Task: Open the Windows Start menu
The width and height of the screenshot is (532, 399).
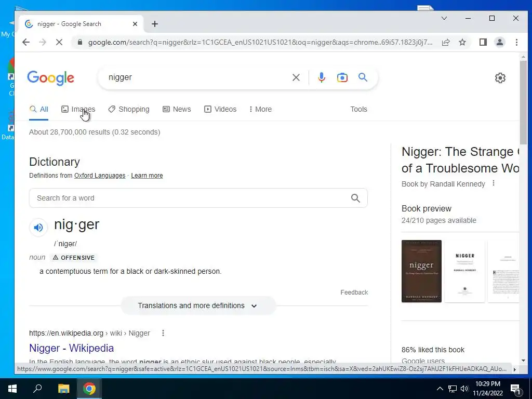Action: [x=12, y=389]
